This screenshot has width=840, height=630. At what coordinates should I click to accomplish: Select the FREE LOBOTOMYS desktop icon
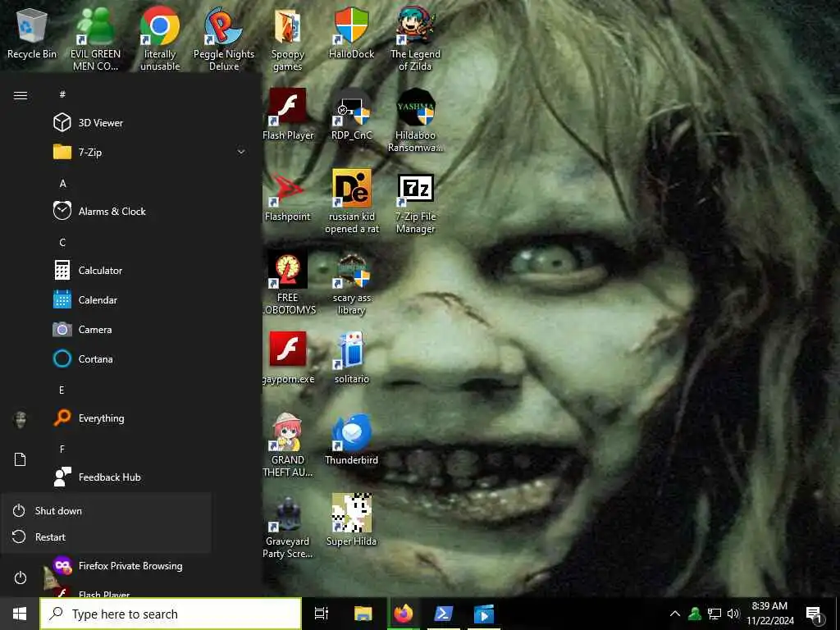coord(288,283)
